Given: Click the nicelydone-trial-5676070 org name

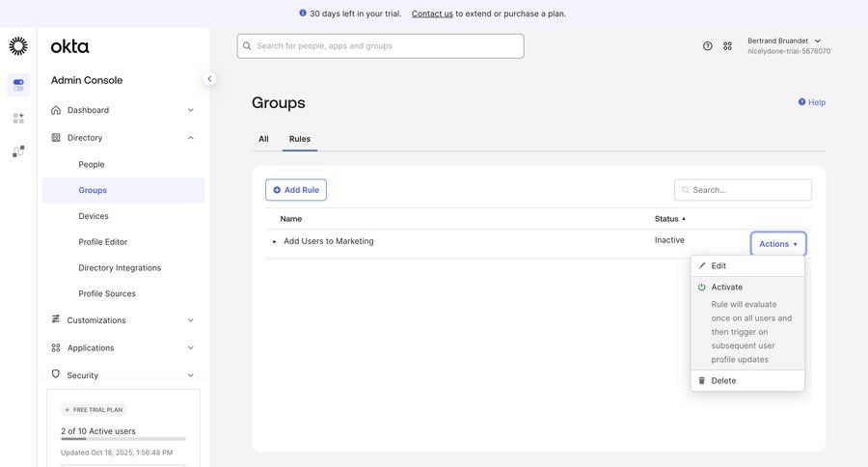Looking at the screenshot, I should (x=789, y=51).
